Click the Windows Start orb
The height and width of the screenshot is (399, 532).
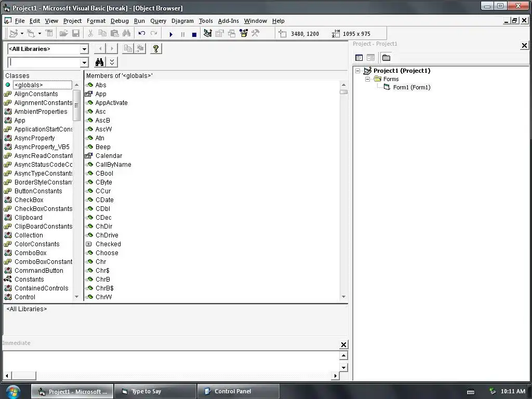(13, 392)
